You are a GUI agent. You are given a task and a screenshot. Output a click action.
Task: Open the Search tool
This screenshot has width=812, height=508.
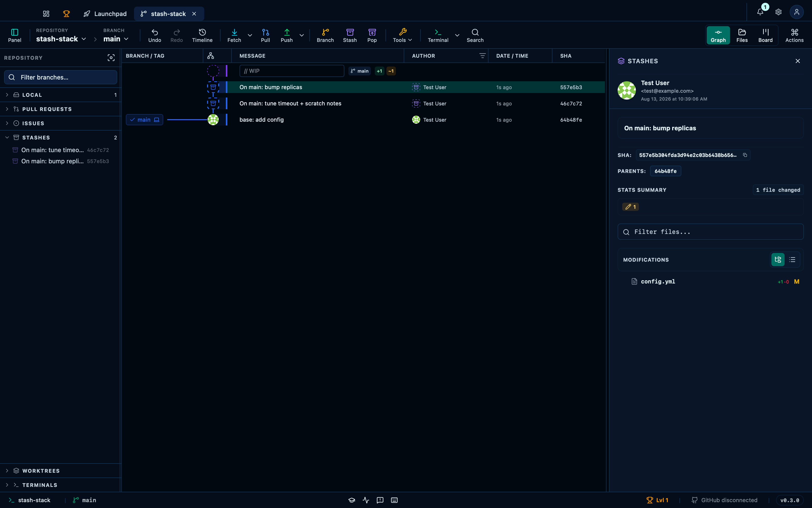475,35
